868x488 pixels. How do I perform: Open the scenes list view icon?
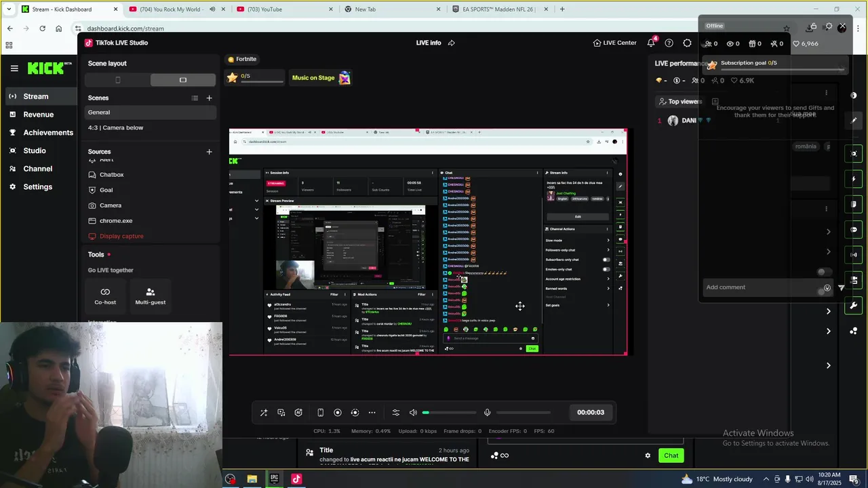pyautogui.click(x=195, y=98)
